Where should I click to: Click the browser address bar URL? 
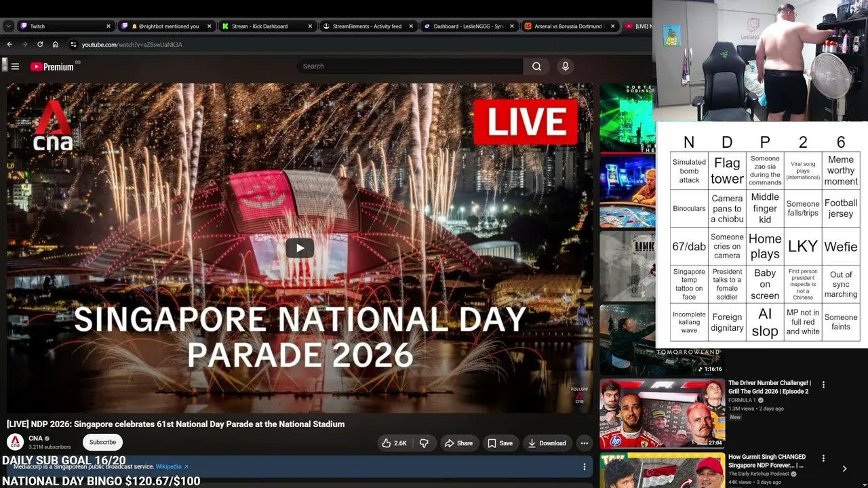(132, 45)
